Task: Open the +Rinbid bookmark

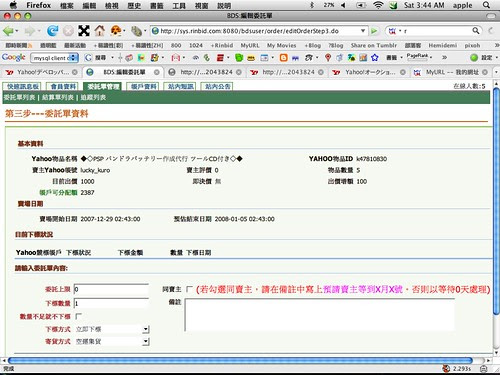Action: tap(221, 45)
